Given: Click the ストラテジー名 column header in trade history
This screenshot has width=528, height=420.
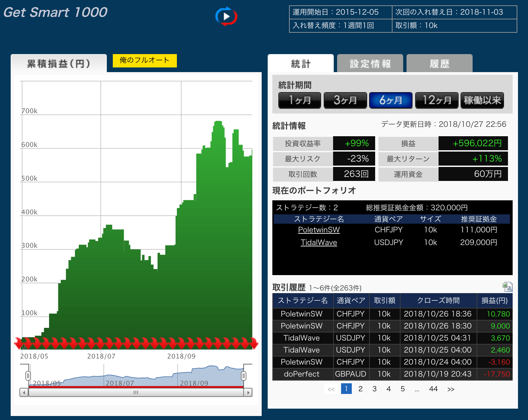Looking at the screenshot, I should point(302,300).
